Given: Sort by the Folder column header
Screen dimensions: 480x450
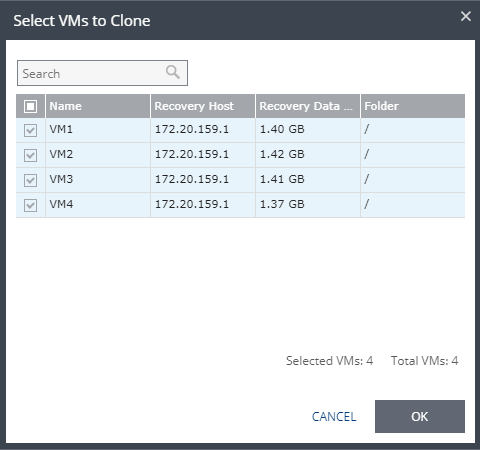Looking at the screenshot, I should [413, 106].
